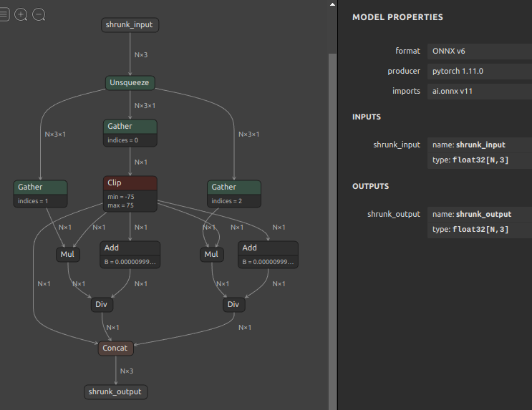The height and width of the screenshot is (410, 532).
Task: Select the Div node below Gather indices = 2
Action: point(233,305)
